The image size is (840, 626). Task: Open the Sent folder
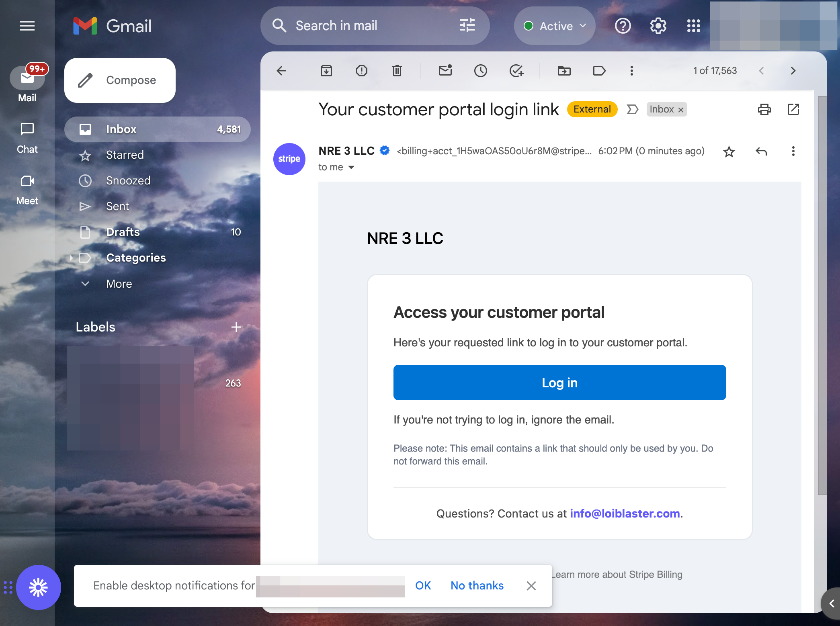click(x=158, y=207)
